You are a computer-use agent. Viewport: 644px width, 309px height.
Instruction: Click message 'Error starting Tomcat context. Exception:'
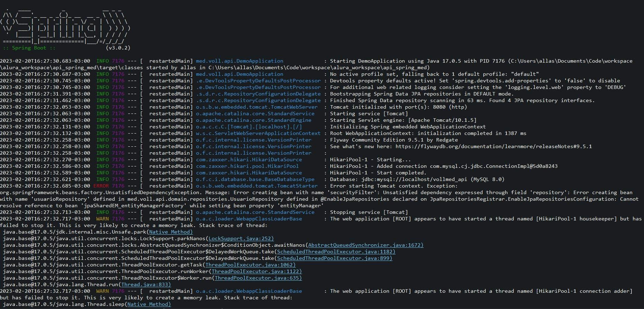click(394, 186)
